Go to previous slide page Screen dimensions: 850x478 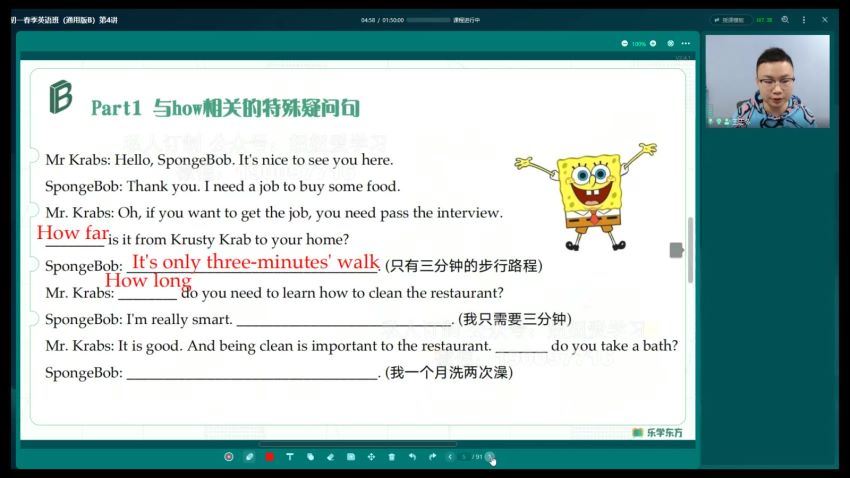[450, 457]
